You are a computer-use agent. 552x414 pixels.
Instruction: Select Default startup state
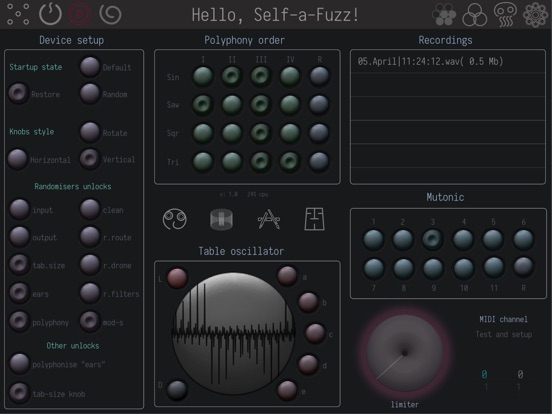click(x=90, y=67)
